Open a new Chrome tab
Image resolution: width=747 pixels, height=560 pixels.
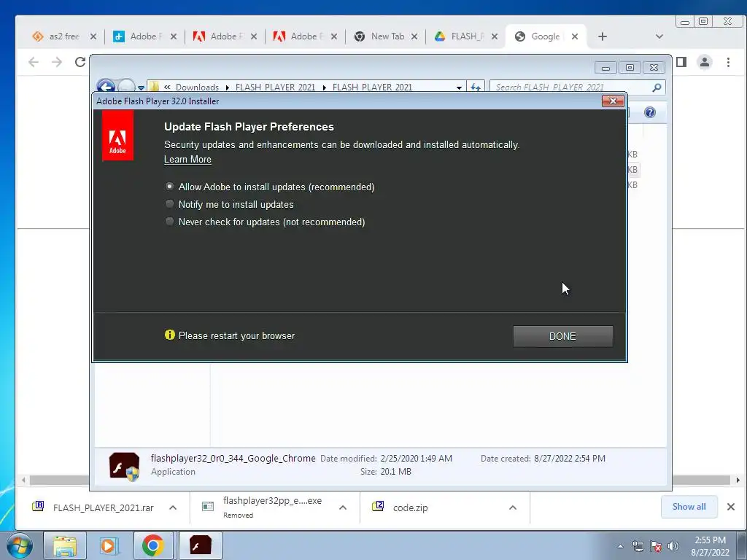click(602, 36)
